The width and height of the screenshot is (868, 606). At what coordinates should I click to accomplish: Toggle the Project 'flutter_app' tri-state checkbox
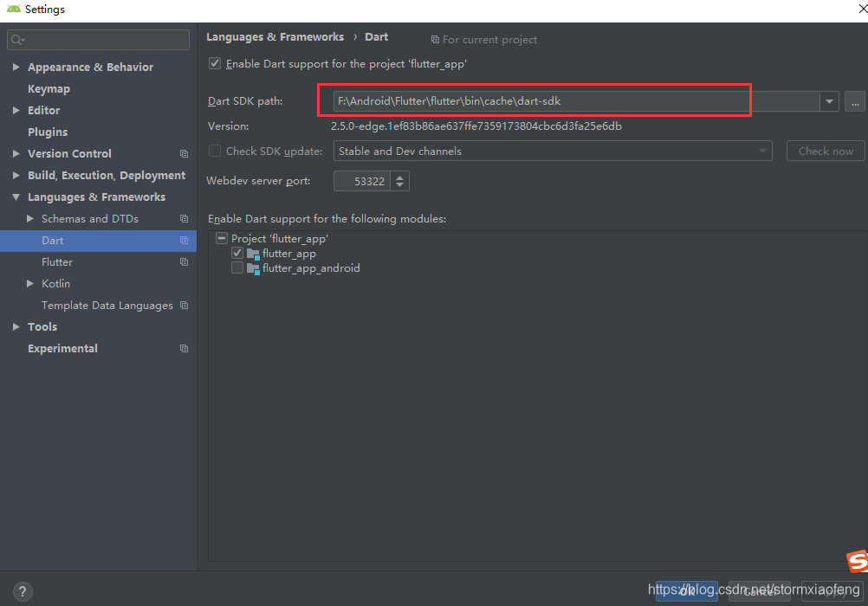click(222, 239)
